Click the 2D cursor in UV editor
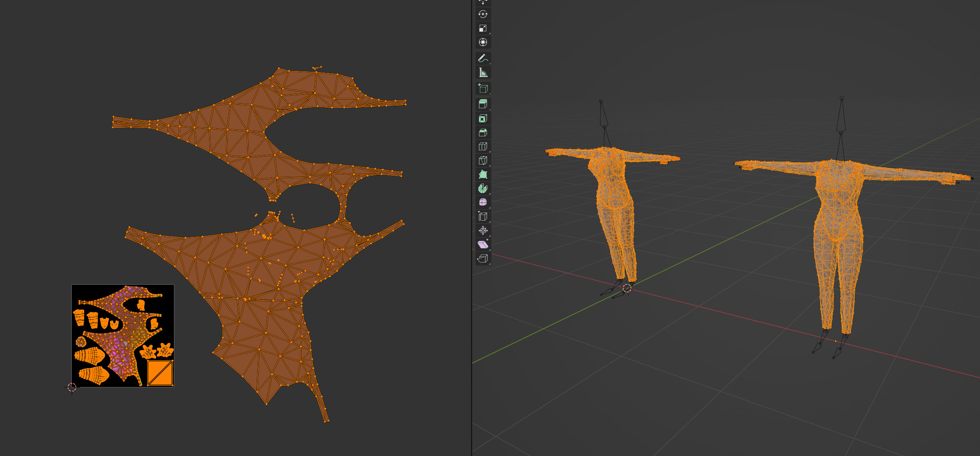Screen dimensions: 980x456 pyautogui.click(x=72, y=387)
